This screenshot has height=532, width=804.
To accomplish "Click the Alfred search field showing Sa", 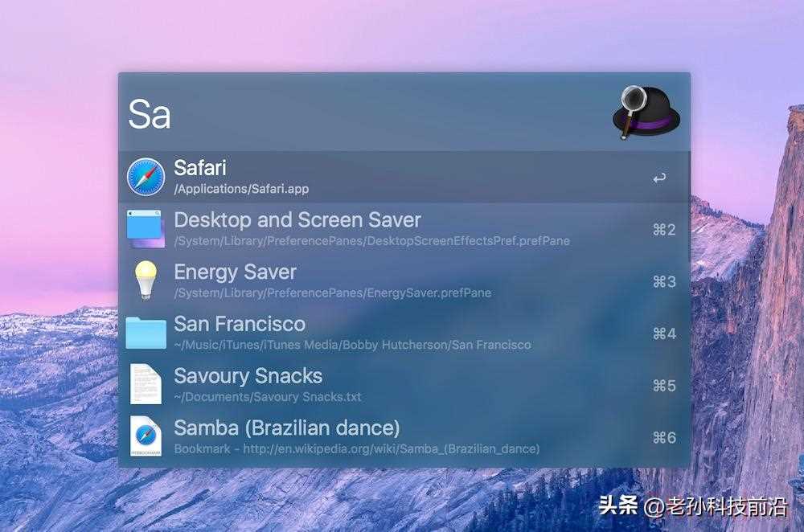I will click(364, 114).
